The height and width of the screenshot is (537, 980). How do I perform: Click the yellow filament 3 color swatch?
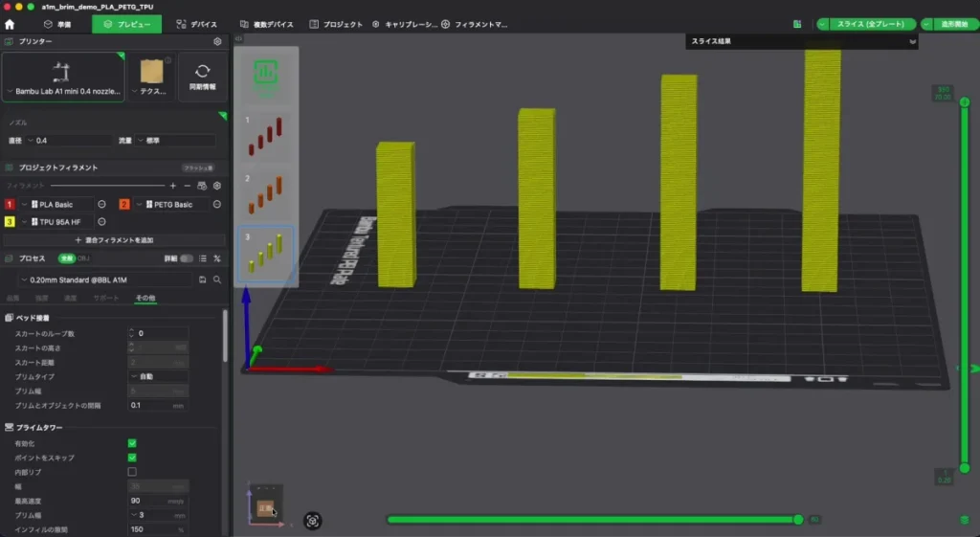point(10,221)
